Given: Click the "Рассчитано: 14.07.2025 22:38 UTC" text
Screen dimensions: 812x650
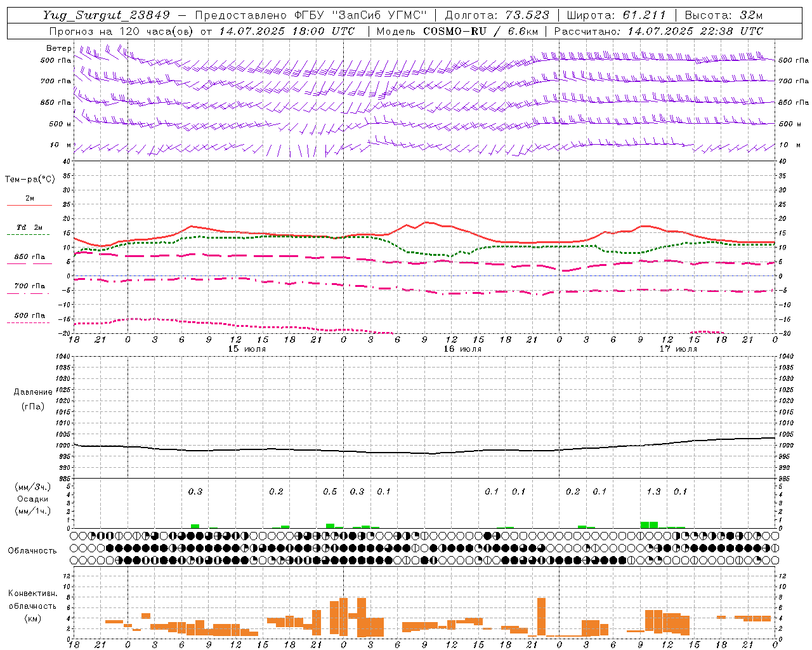Looking at the screenshot, I should pyautogui.click(x=658, y=31).
